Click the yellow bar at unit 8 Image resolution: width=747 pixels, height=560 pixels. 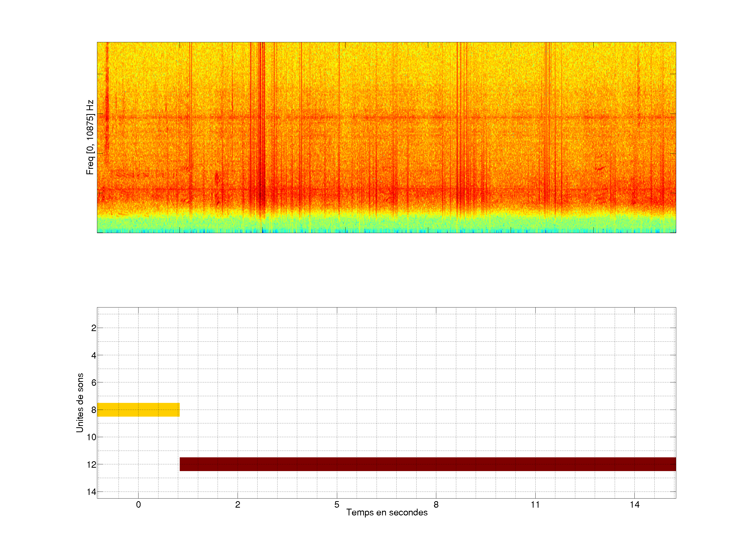click(x=138, y=409)
